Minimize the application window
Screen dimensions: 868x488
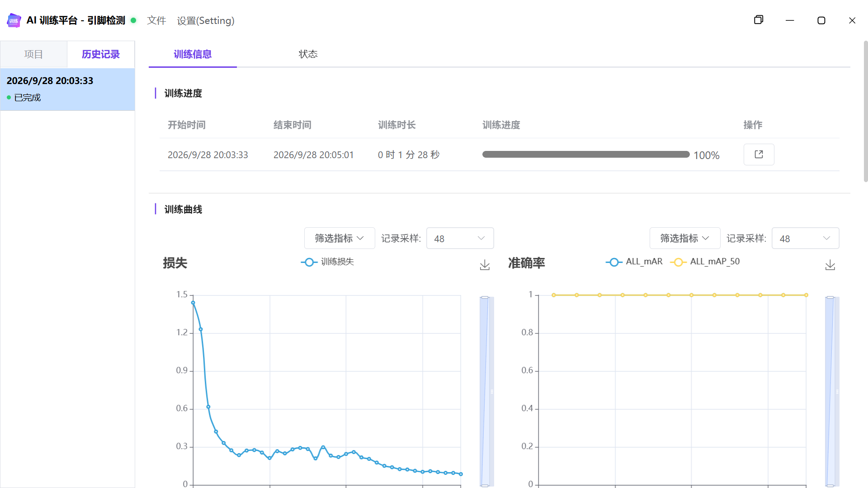pyautogui.click(x=790, y=20)
